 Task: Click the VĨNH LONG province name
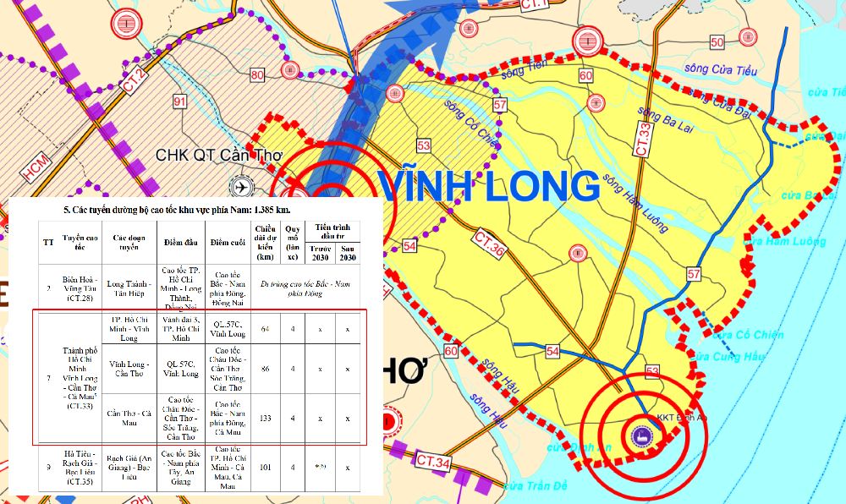point(488,184)
